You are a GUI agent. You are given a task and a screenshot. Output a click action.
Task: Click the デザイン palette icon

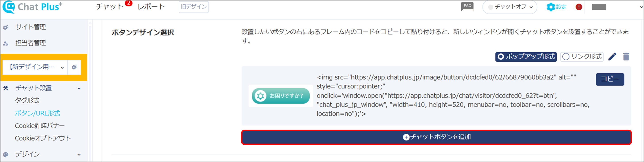(x=6, y=154)
